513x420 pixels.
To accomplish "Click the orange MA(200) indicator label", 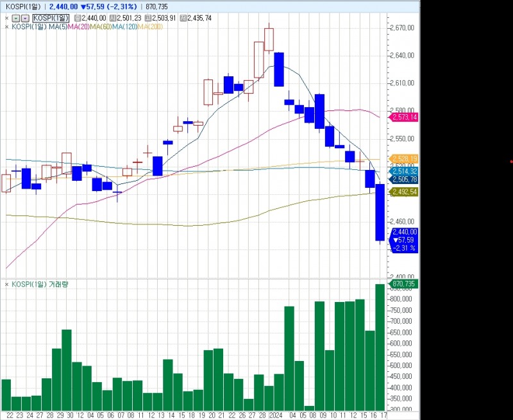I will pos(150,27).
